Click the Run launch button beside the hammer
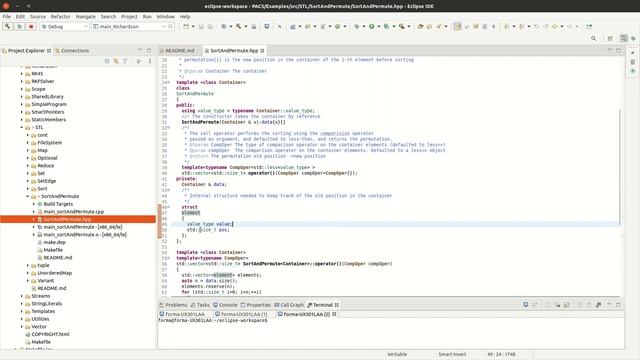This screenshot has height=360, width=640. point(19,27)
